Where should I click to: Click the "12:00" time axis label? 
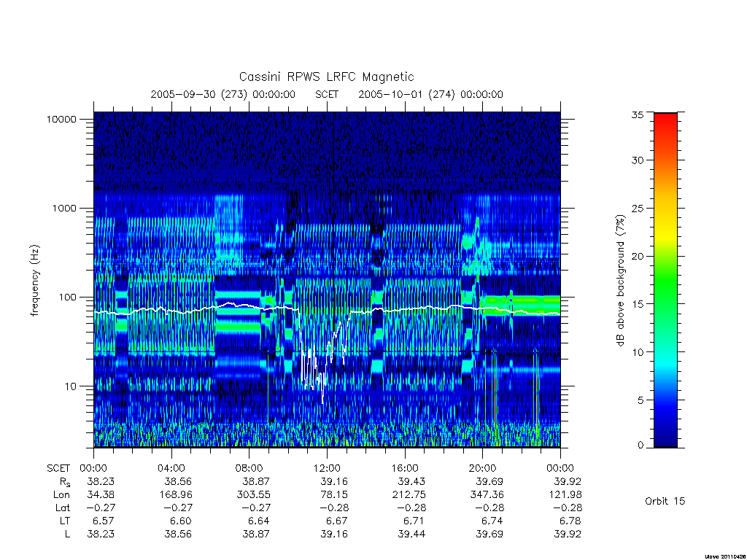tap(327, 469)
